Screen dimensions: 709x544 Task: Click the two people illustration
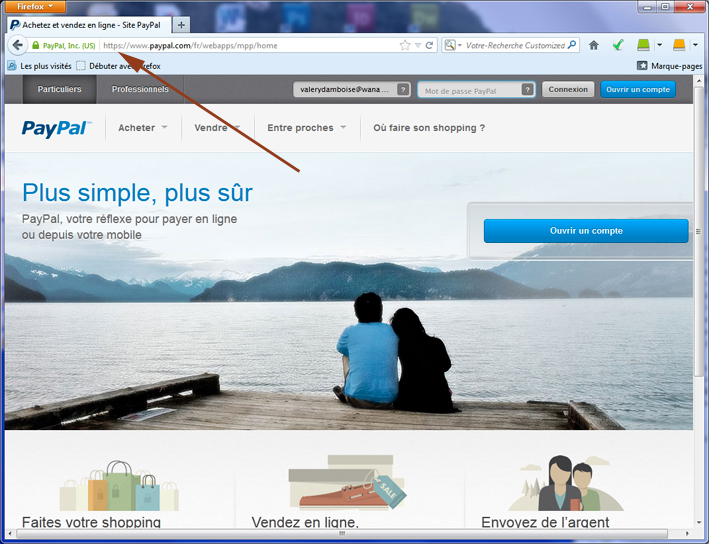pyautogui.click(x=566, y=483)
